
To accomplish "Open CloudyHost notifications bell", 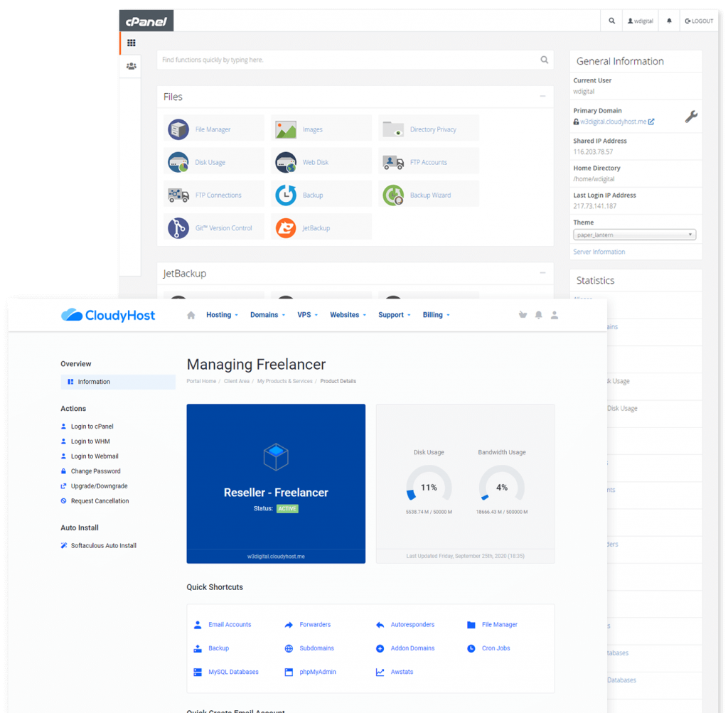I will [x=539, y=315].
